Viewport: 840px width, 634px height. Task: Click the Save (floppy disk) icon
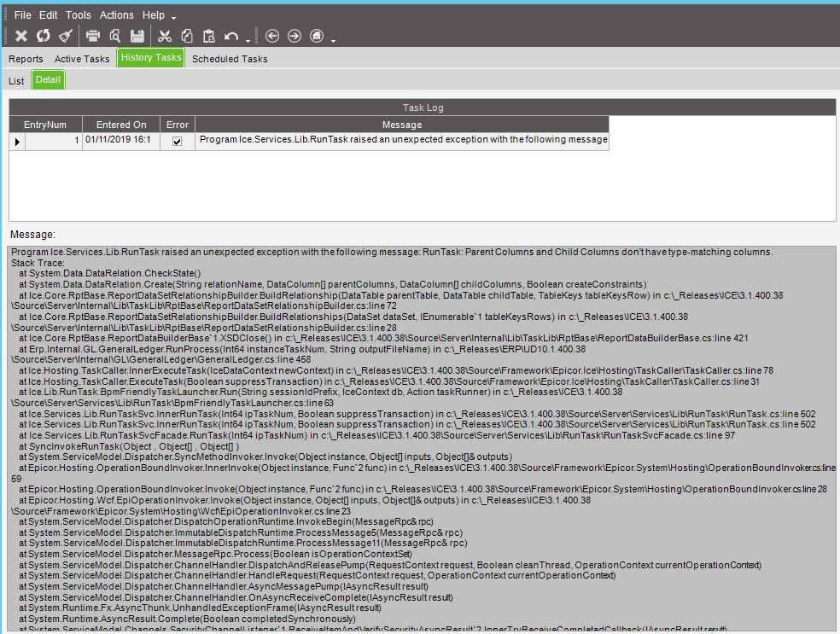click(137, 36)
